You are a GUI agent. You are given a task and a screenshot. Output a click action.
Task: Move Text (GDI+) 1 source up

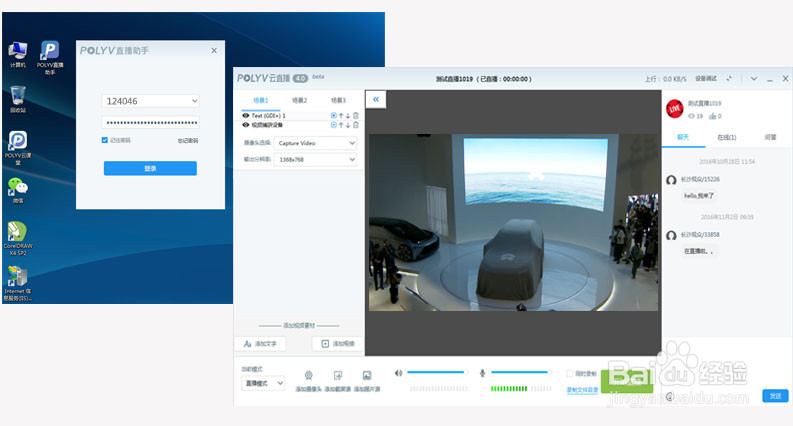[x=341, y=116]
